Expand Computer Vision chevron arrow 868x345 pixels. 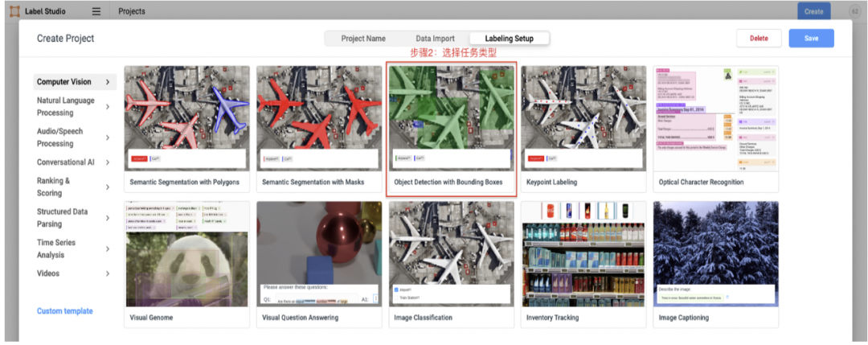click(x=108, y=82)
